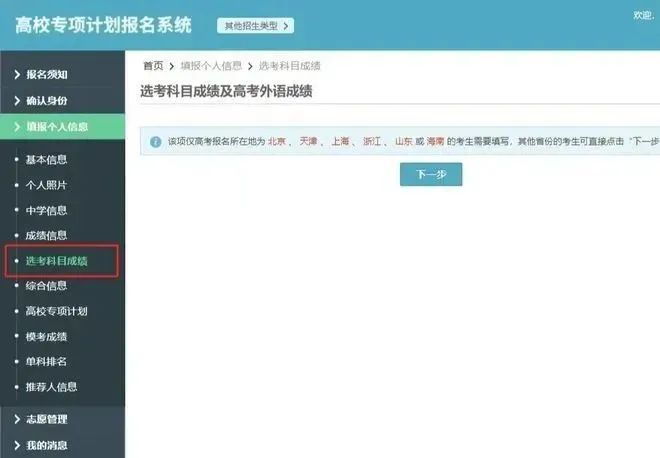This screenshot has width=660, height=458.
Task: Click the 选考科目成绩及高考外语成绩 heading
Action: pyautogui.click(x=226, y=91)
